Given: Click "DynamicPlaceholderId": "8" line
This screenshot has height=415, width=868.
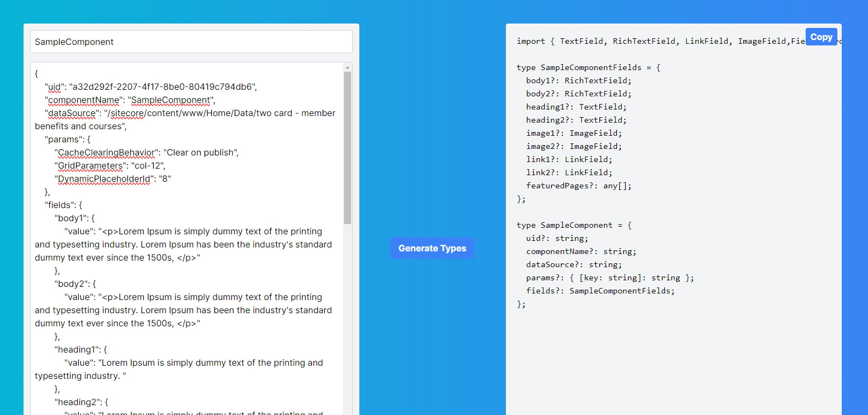Looking at the screenshot, I should tap(113, 178).
